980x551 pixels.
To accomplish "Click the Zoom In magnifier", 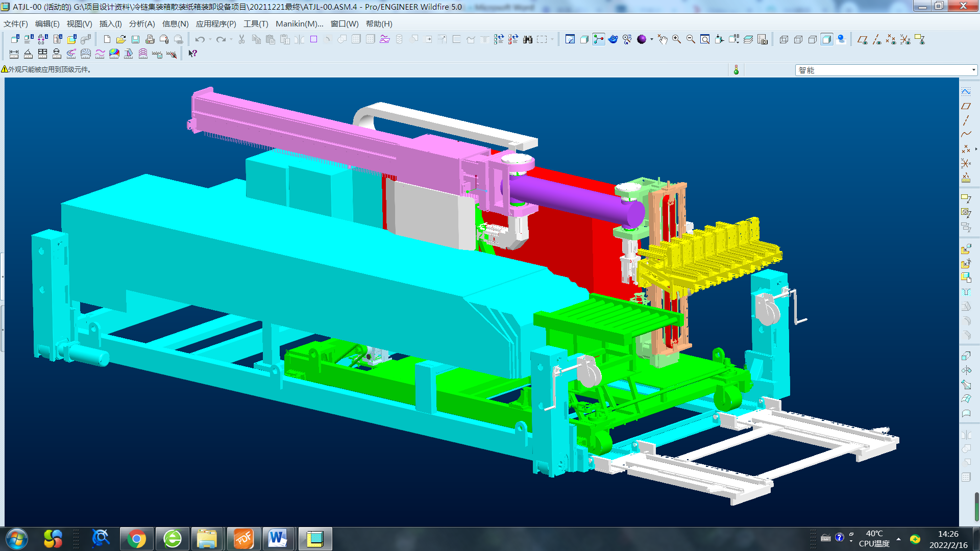I will 676,39.
